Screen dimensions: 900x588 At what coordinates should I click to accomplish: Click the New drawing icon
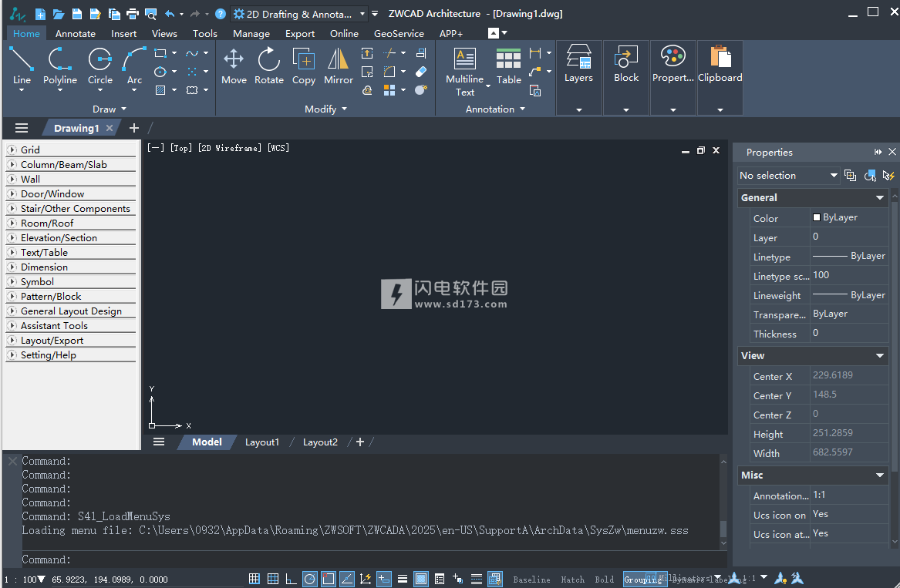click(40, 14)
